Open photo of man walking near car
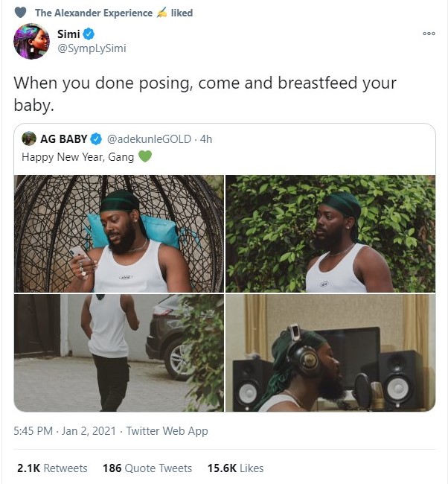 click(119, 353)
